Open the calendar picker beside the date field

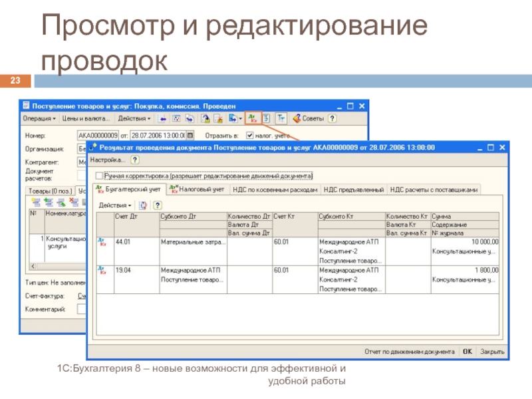190,136
